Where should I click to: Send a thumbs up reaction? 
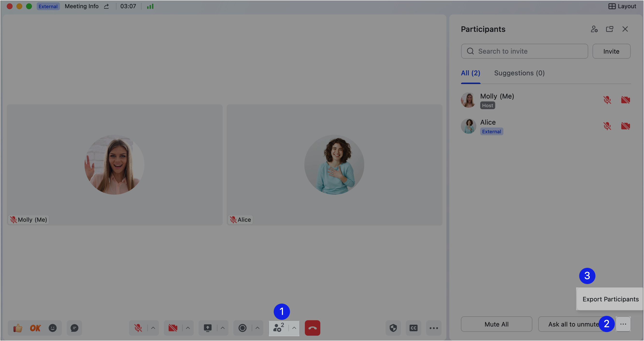(18, 328)
